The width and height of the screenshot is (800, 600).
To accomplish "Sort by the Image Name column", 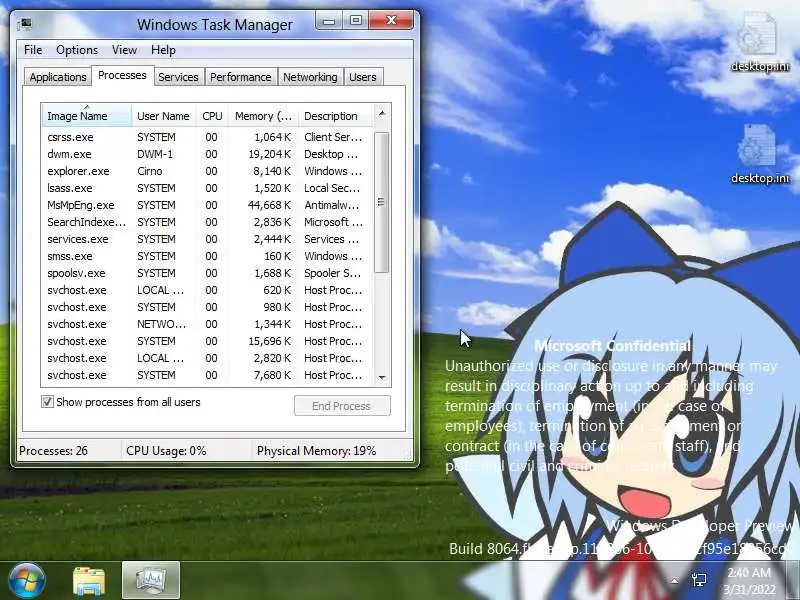I will coord(87,116).
